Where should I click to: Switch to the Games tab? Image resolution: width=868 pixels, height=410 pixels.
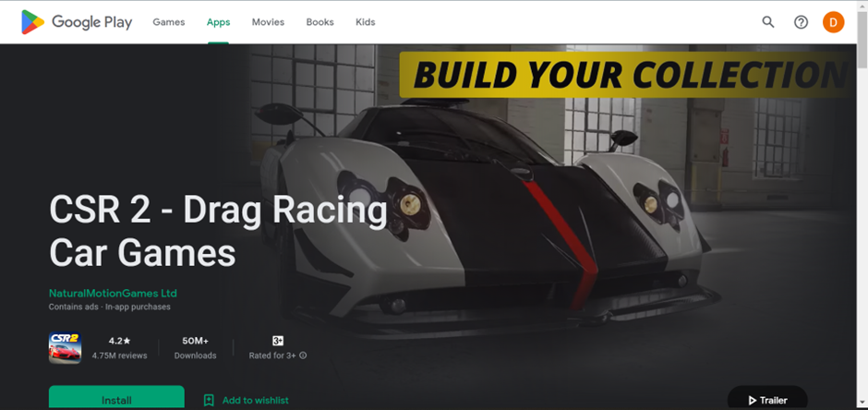169,22
